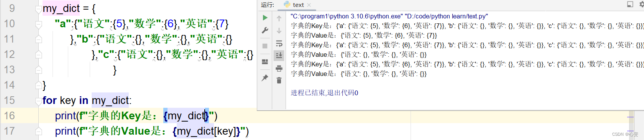644x140 pixels.
Task: Rerun the script with the green play icon
Action: [x=265, y=18]
